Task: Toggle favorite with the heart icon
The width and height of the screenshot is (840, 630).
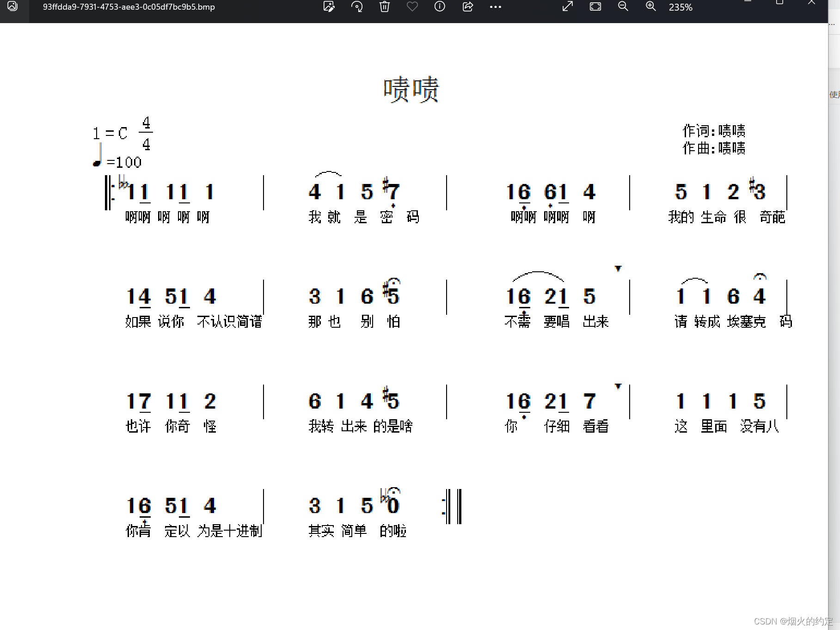Action: (x=411, y=7)
